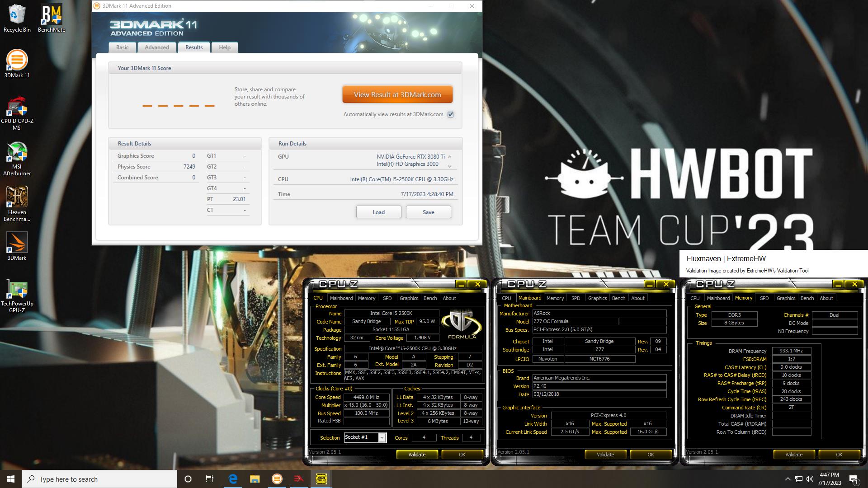Open the 3DMark desktop shortcut
The width and height of the screenshot is (868, 488).
(x=17, y=246)
